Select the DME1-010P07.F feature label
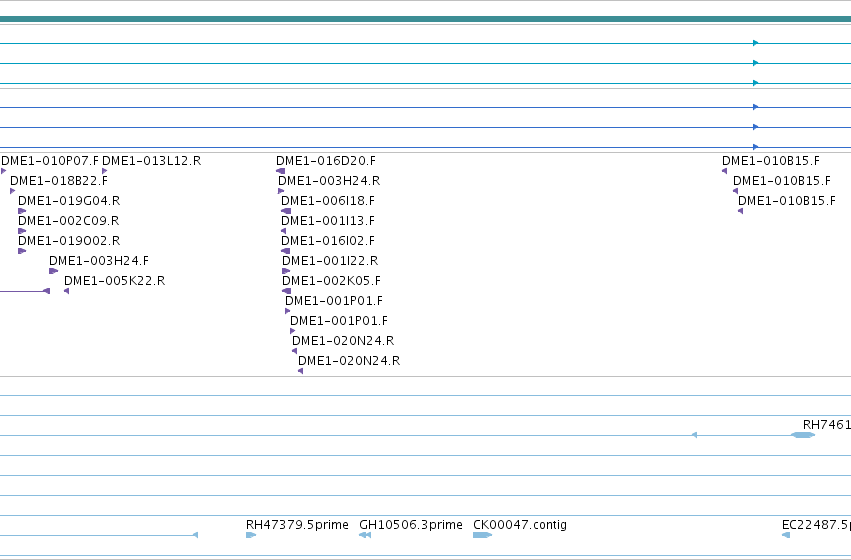851x560 pixels. pos(50,161)
